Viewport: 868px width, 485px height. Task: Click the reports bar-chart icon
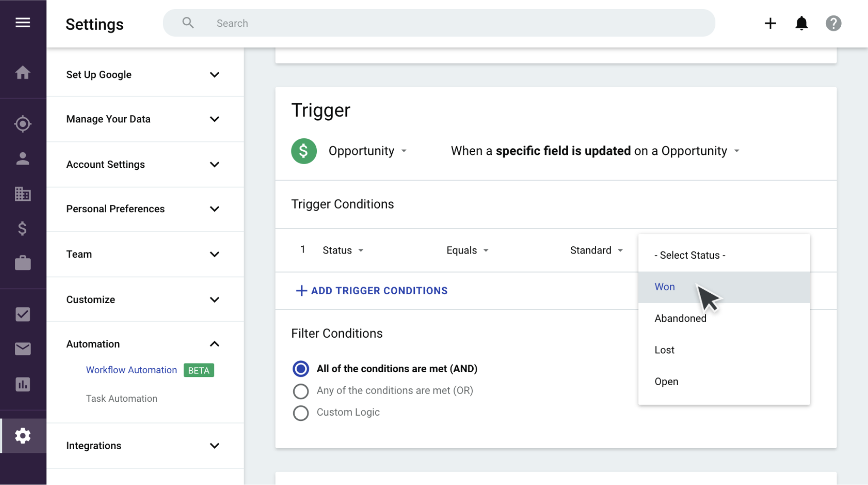22,384
